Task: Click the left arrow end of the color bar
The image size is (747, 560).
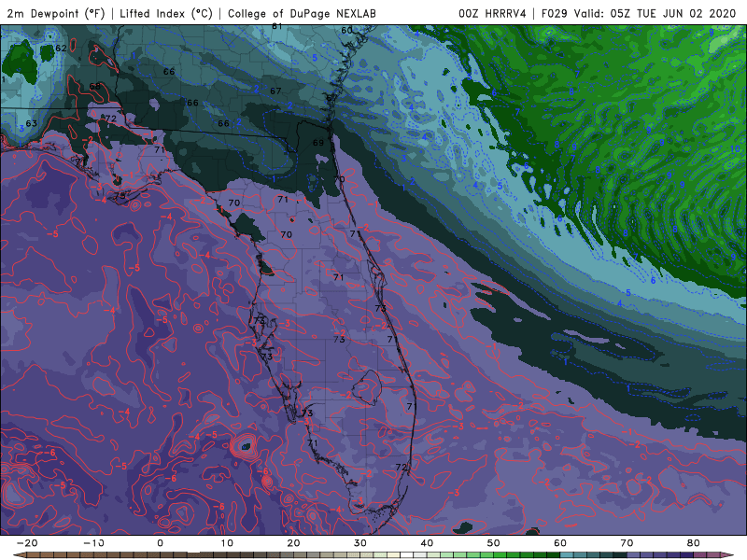Action: point(19,555)
